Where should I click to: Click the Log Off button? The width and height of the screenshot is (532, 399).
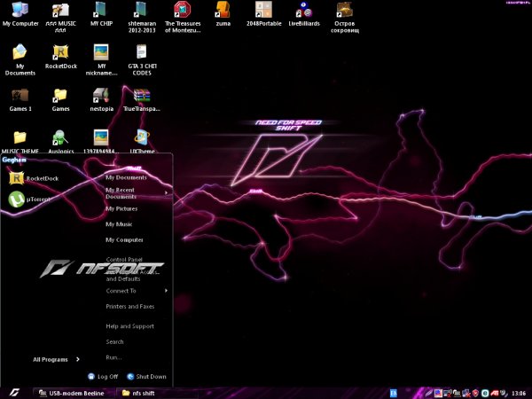click(x=103, y=377)
